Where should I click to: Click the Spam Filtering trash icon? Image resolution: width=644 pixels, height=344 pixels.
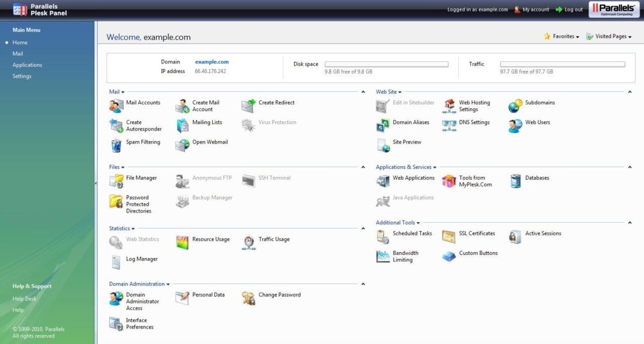(116, 146)
